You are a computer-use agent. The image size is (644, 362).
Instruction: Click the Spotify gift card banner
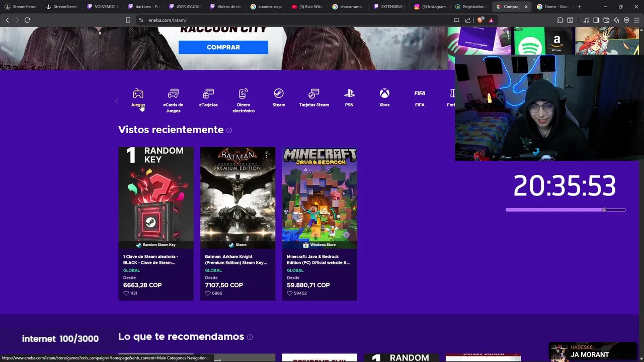coord(543,41)
